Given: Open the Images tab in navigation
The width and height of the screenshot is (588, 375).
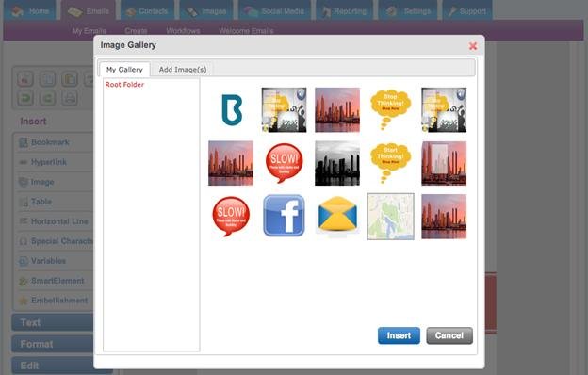Looking at the screenshot, I should click(x=206, y=11).
